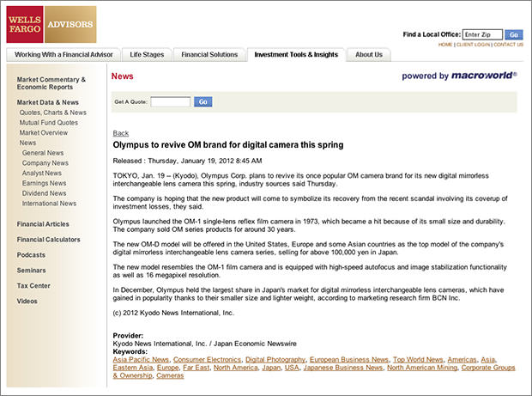The width and height of the screenshot is (532, 396).
Task: Open Market Commentary & Economic Reports
Action: coord(51,83)
